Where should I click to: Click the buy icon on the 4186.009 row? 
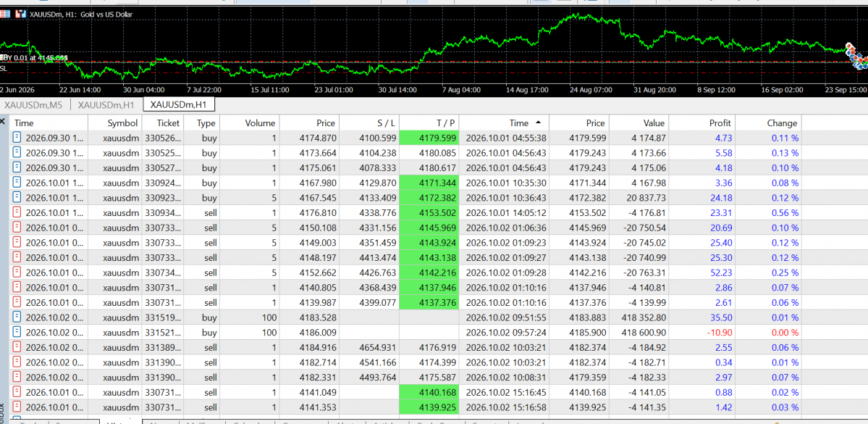[x=17, y=332]
